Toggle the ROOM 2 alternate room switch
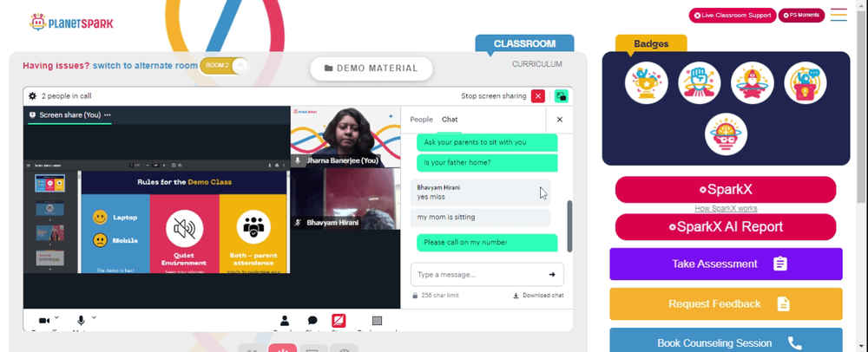Viewport: 868px width, 352px height. [224, 66]
